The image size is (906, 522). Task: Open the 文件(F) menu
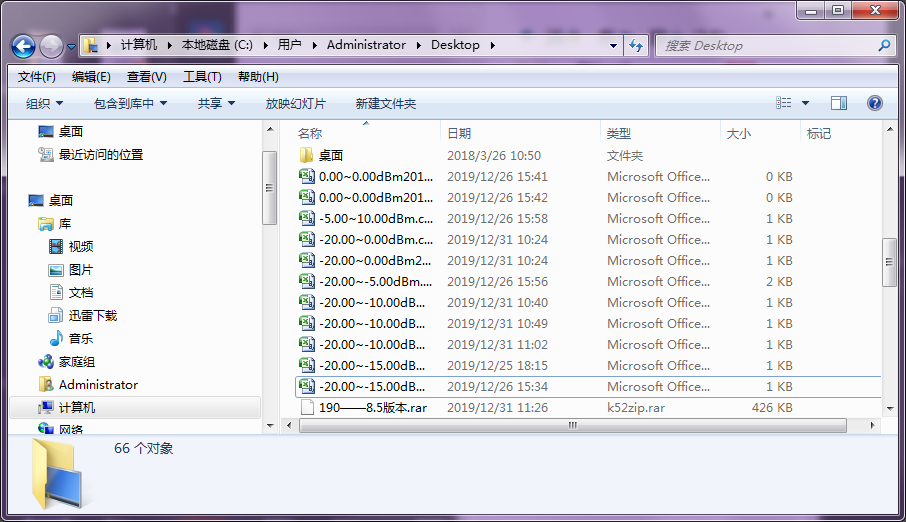point(37,77)
